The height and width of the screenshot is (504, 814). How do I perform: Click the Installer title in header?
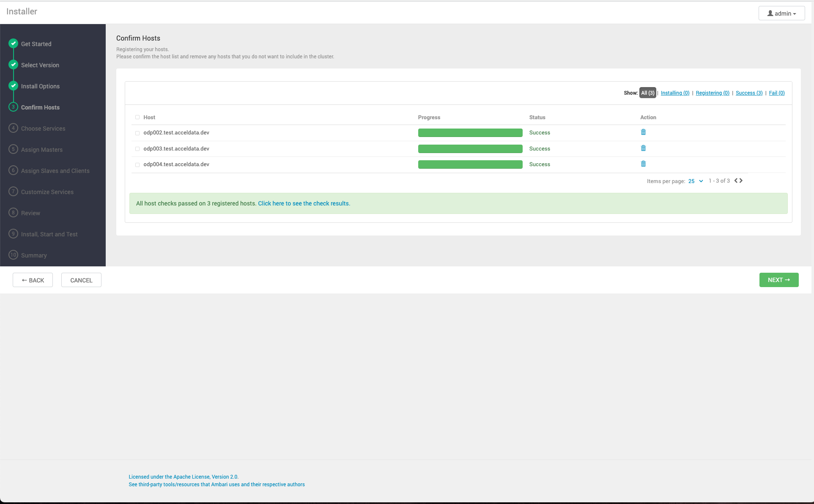(22, 11)
